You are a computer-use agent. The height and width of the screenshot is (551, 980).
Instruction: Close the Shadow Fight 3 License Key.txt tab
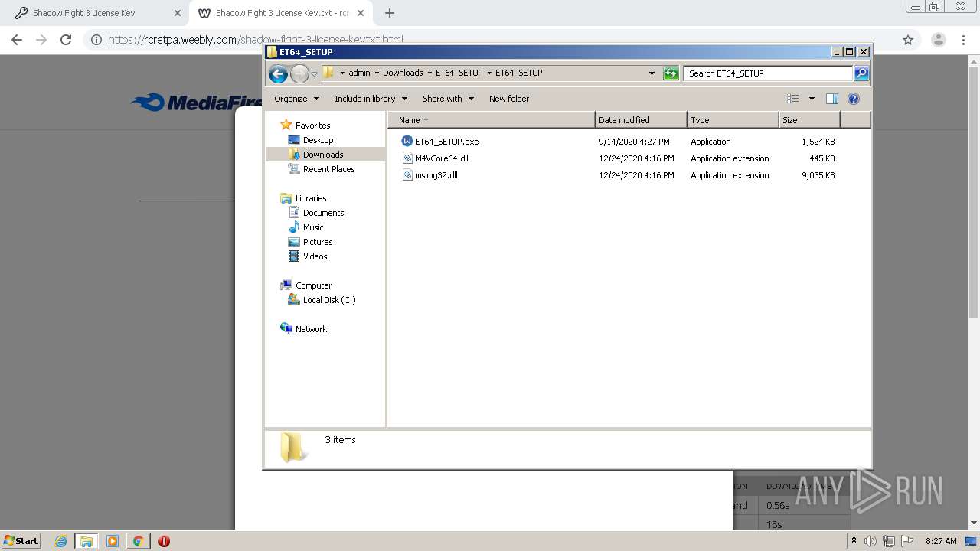click(x=361, y=13)
